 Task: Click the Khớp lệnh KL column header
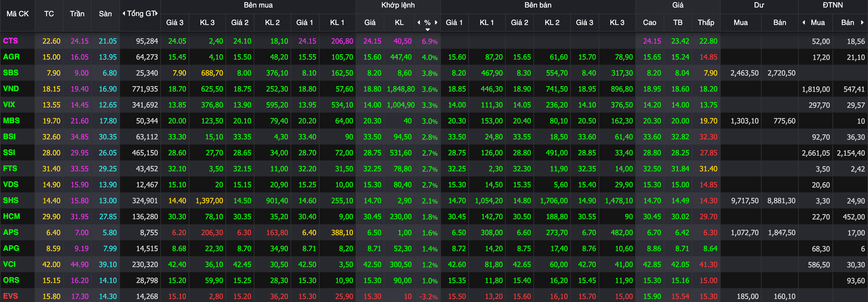399,23
